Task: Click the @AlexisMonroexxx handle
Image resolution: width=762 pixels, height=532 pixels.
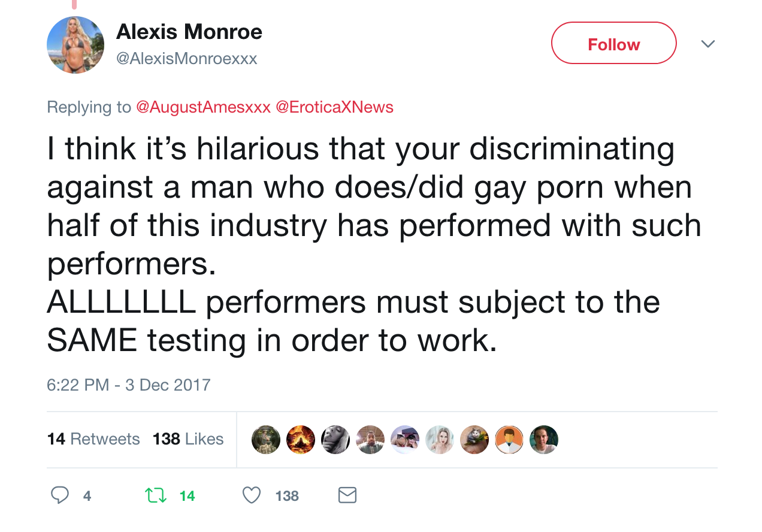Action: (x=187, y=59)
